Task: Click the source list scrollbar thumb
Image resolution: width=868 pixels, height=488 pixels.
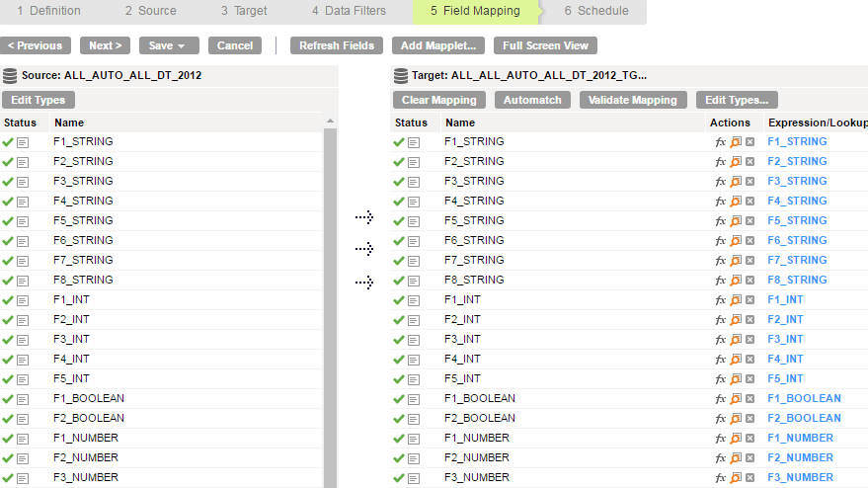Action: pos(330,307)
